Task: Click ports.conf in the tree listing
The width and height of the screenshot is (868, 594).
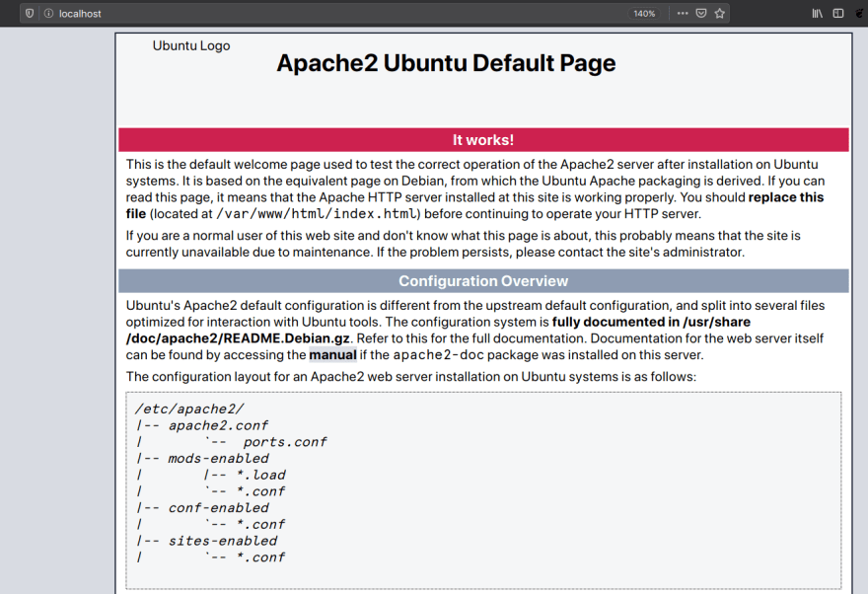Action: coord(284,442)
